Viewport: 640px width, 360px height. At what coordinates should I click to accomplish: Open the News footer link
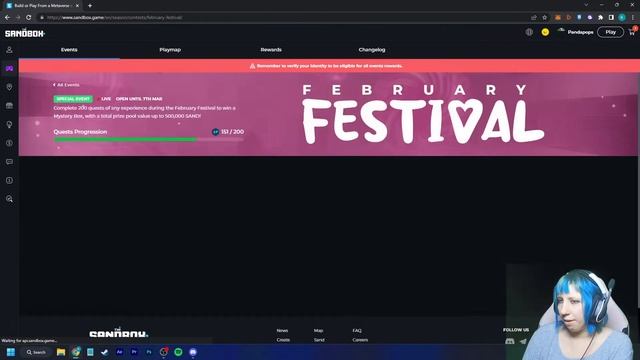point(282,331)
